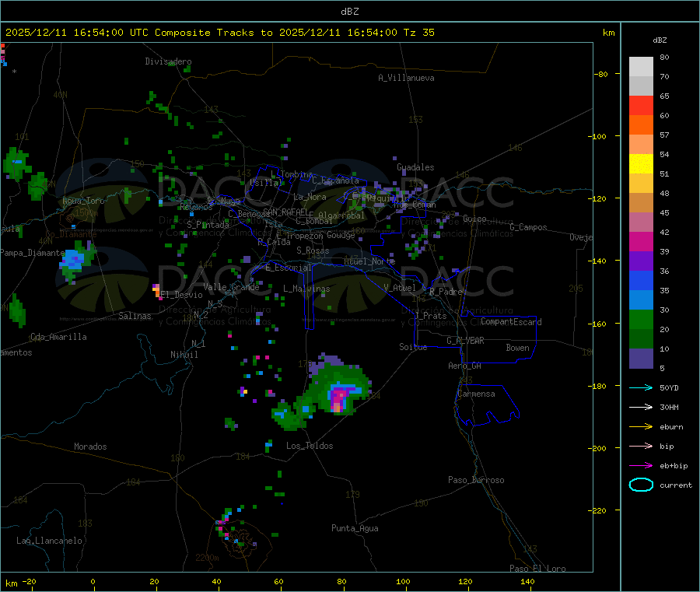Screen dimensions: 700x592
Task: Select the 65 dBZ red swatch
Action: pos(641,105)
